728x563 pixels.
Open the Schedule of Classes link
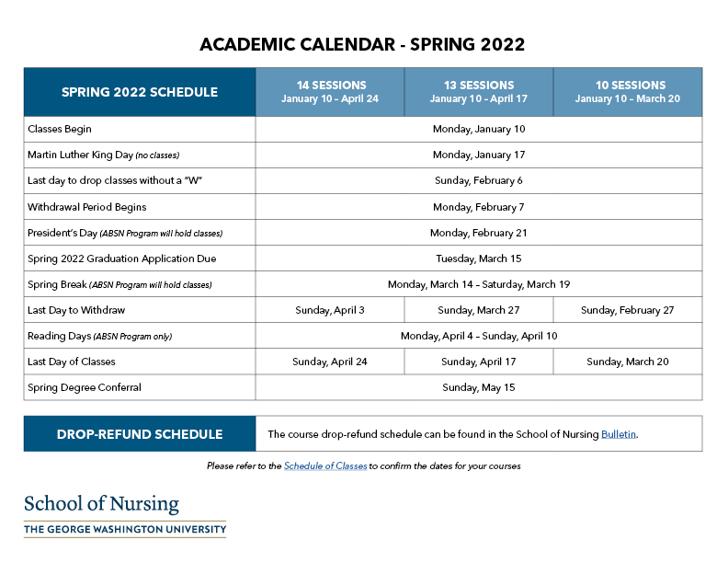click(325, 465)
